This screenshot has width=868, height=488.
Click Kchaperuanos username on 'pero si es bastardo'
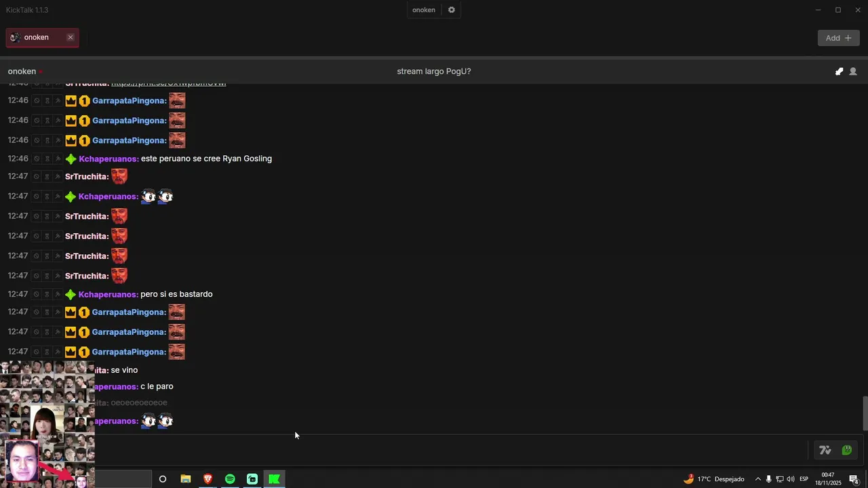point(108,294)
